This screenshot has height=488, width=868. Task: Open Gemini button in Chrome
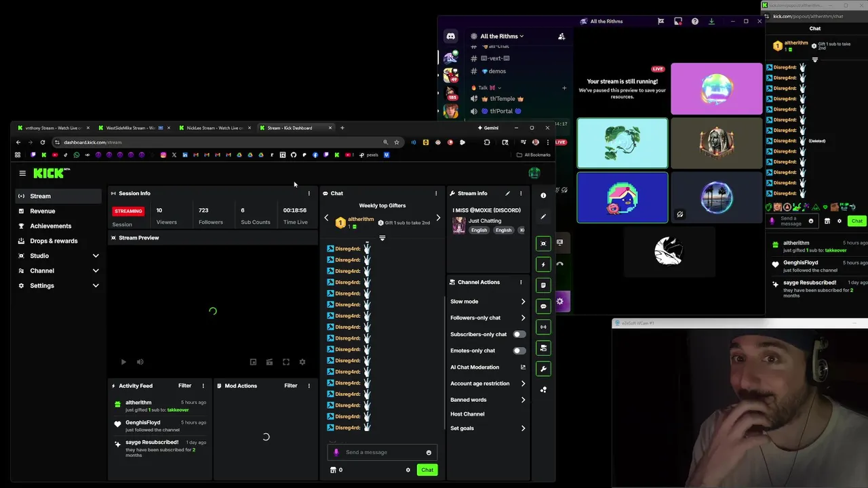[488, 127]
